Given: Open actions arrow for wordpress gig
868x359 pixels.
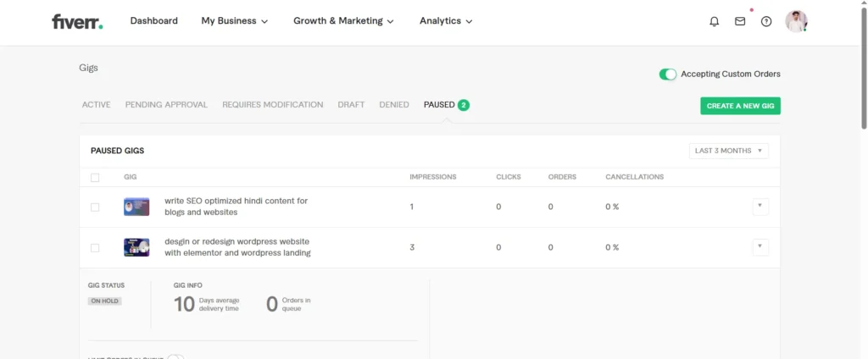Looking at the screenshot, I should [760, 246].
